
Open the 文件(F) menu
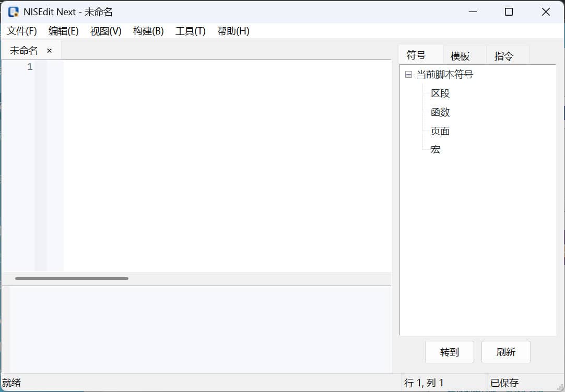coord(21,31)
